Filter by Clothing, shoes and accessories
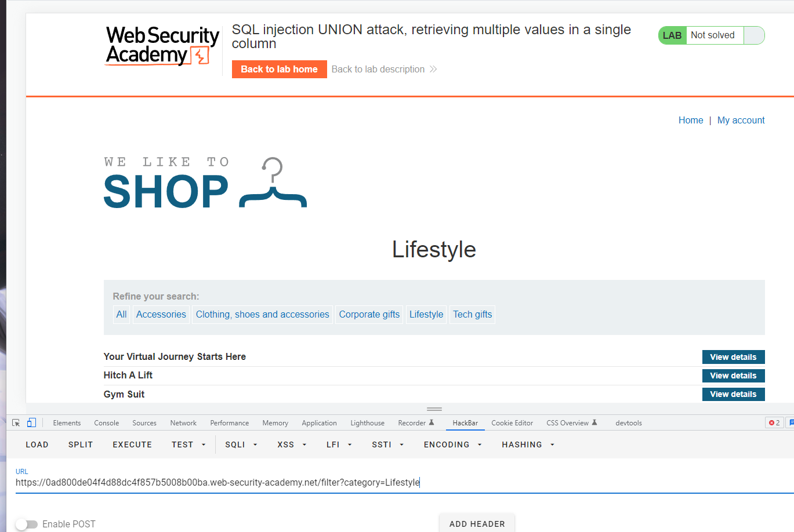This screenshot has width=794, height=532. click(263, 314)
